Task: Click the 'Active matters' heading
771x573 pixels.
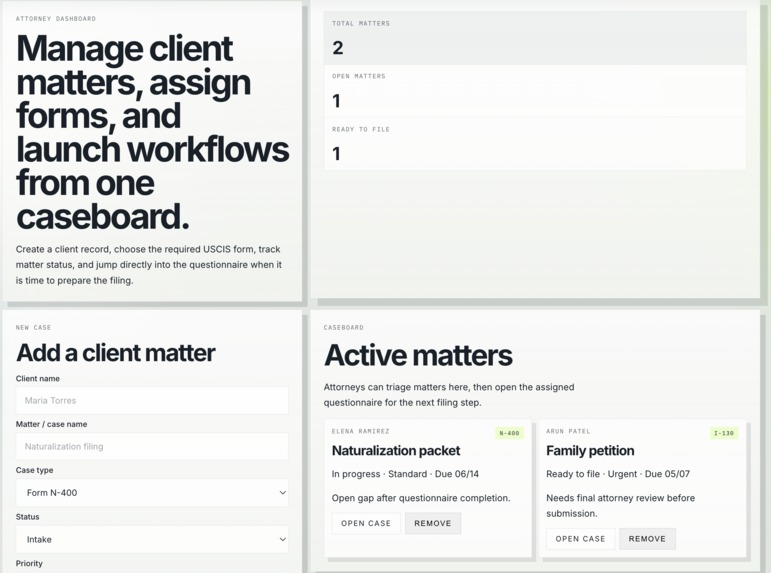Action: 418,355
